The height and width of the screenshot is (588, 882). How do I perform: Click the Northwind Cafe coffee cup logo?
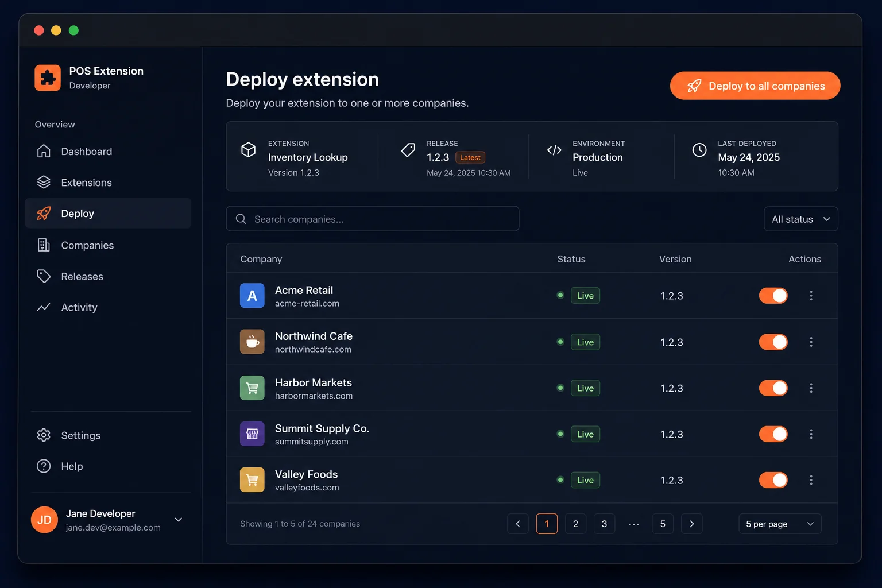(252, 342)
